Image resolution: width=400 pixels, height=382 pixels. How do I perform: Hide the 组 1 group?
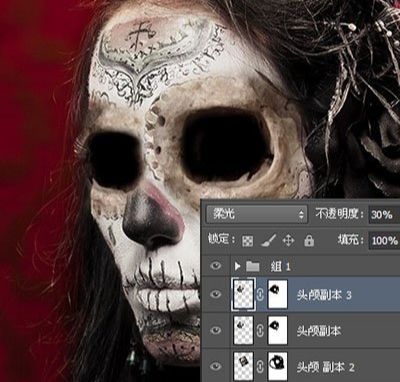(216, 266)
